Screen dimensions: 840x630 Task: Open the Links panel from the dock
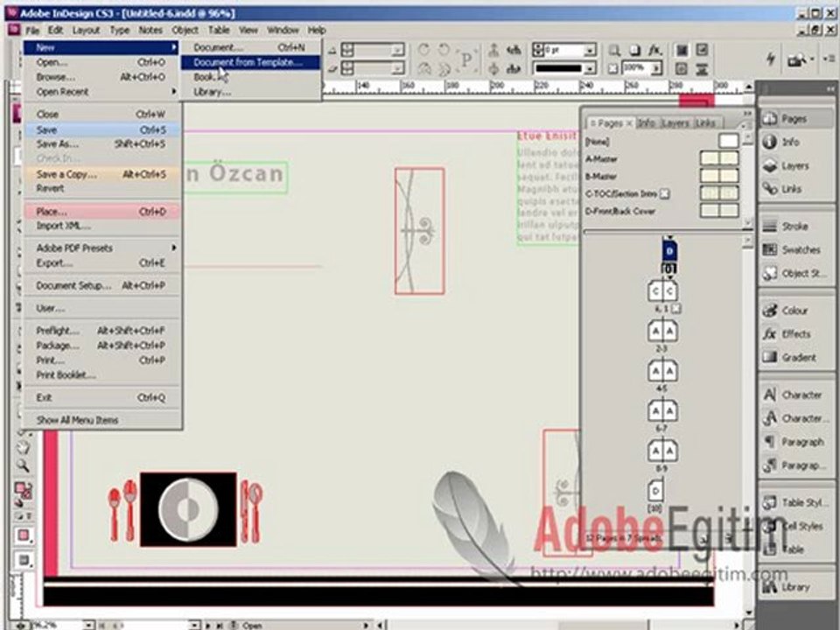[x=795, y=189]
